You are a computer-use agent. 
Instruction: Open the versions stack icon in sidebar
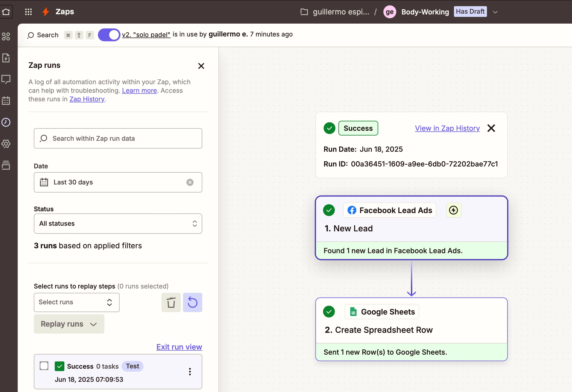tap(6, 165)
